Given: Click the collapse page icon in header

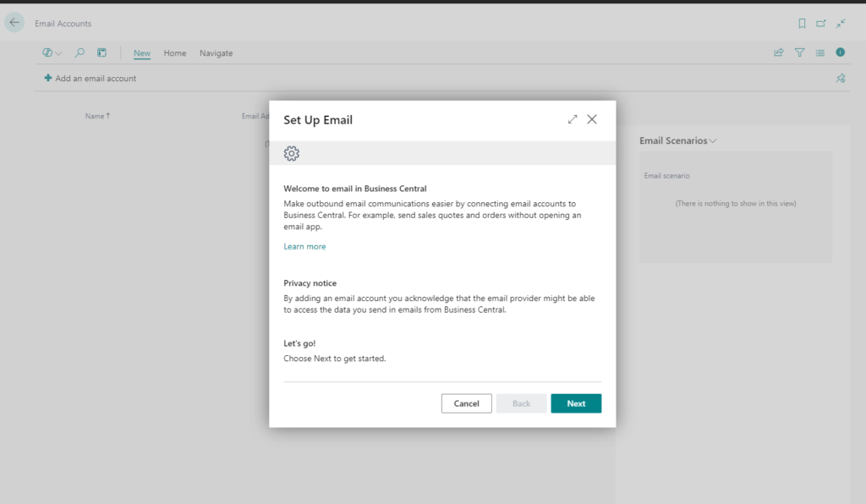Looking at the screenshot, I should pos(841,23).
